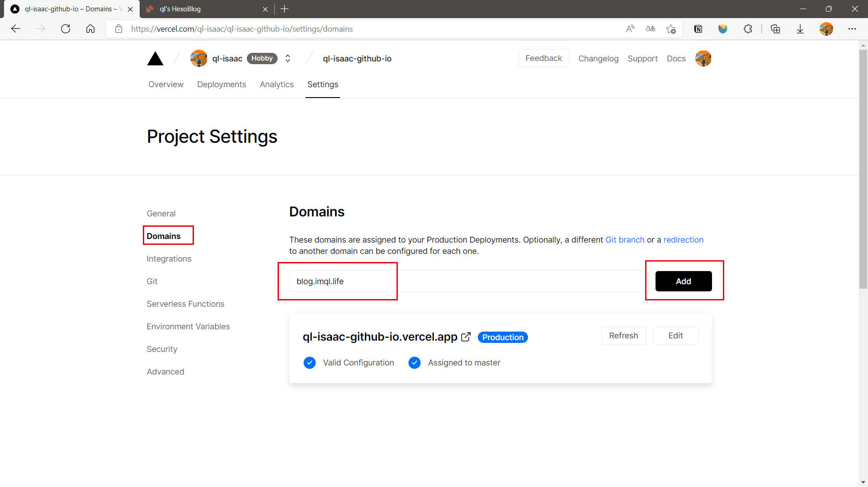Expand the ql-isaac team switcher chevrons
This screenshot has height=487, width=868.
[x=288, y=59]
